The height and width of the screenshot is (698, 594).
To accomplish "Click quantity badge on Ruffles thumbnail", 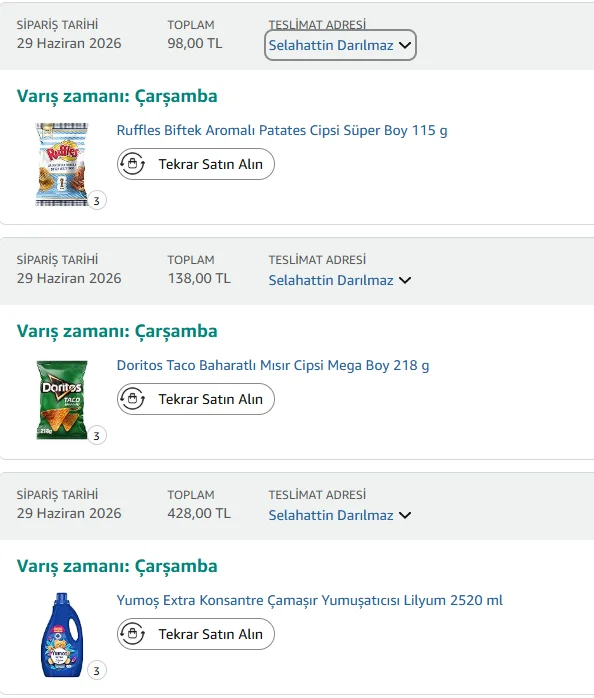I will click(97, 201).
